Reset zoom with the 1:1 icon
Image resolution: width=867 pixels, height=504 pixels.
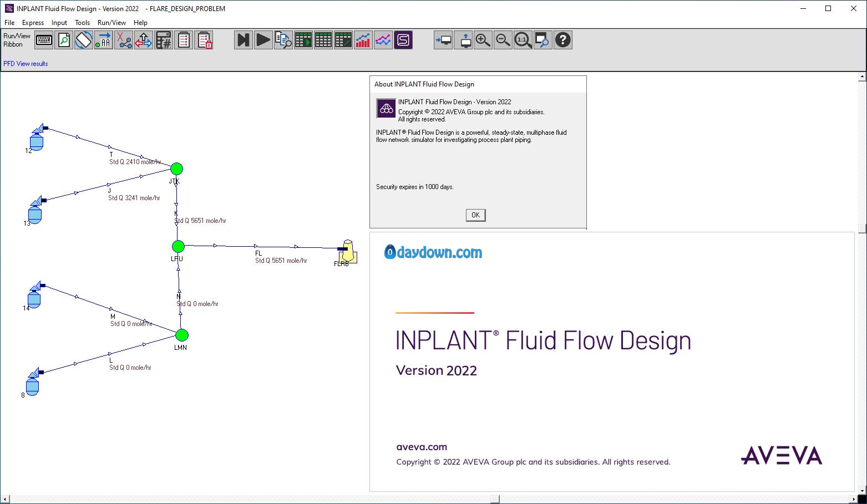point(523,40)
